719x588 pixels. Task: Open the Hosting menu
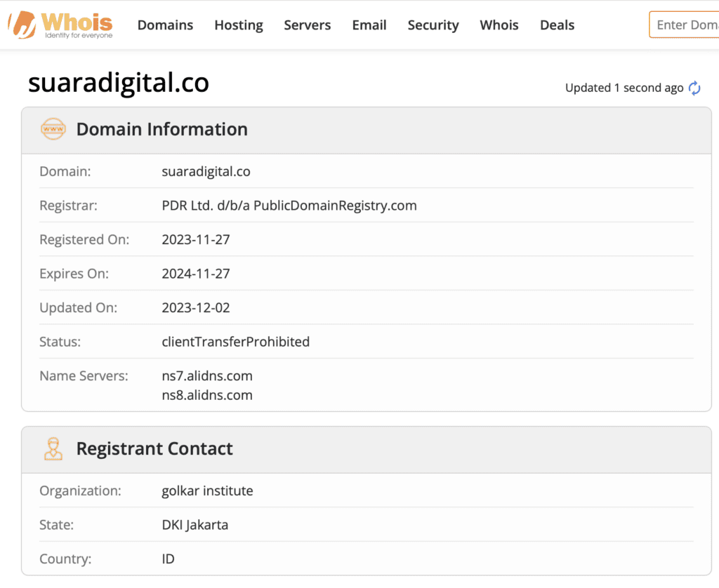click(239, 25)
